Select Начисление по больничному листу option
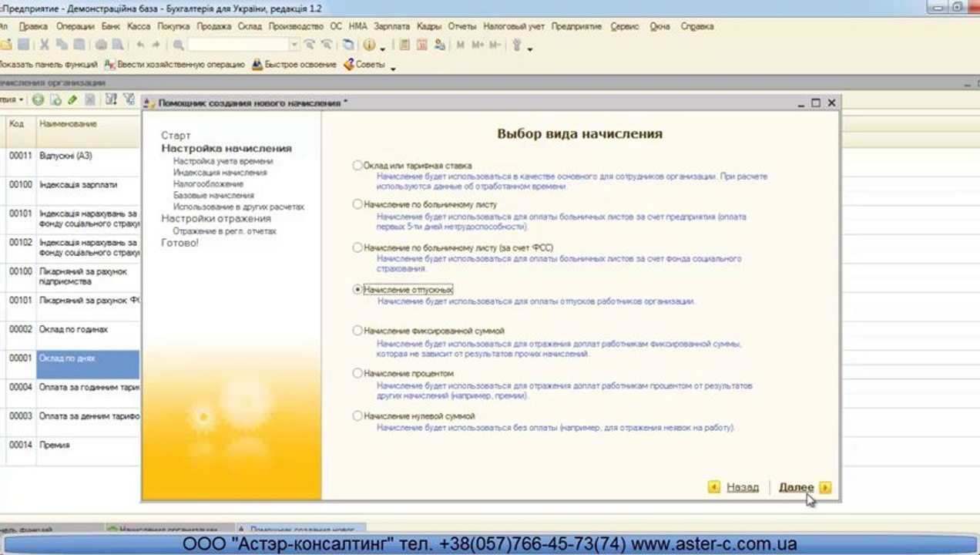 357,204
